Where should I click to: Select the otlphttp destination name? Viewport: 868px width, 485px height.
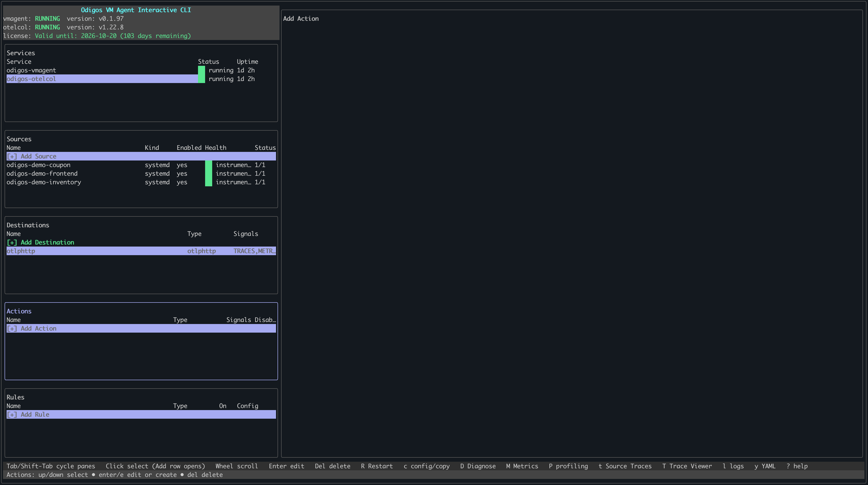(21, 251)
